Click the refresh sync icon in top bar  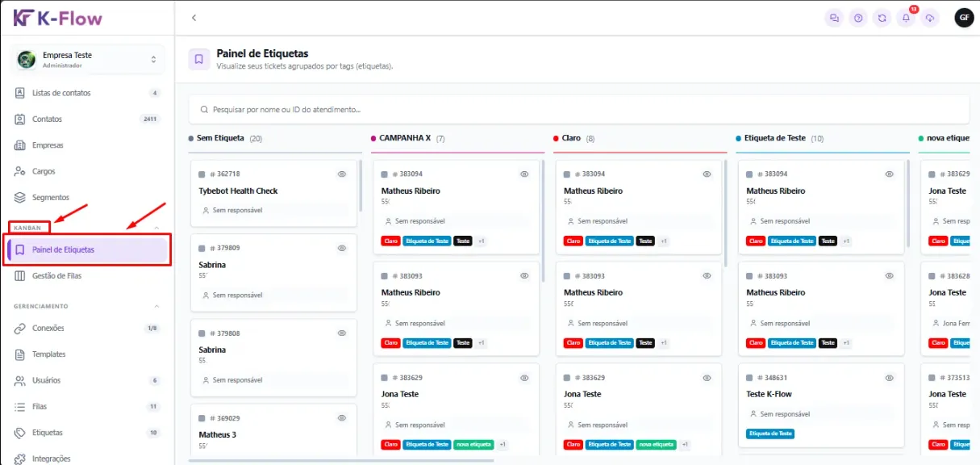pos(882,18)
